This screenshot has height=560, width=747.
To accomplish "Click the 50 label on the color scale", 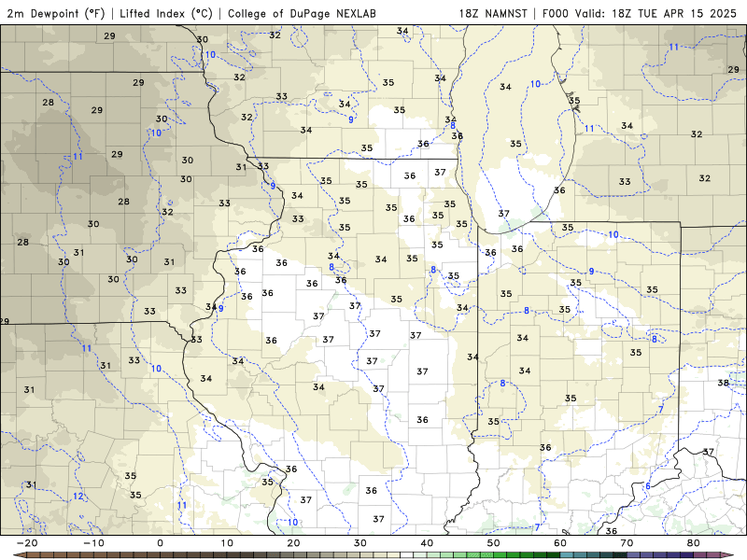I will 494,543.
